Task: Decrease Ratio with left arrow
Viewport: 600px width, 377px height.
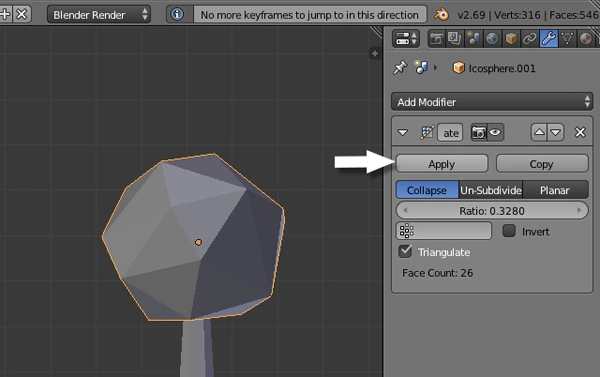Action: point(405,210)
